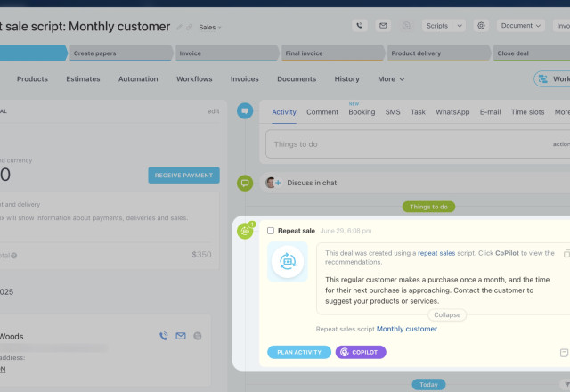Open the History tab
Viewport: 570px width, 392px height.
[x=346, y=79]
